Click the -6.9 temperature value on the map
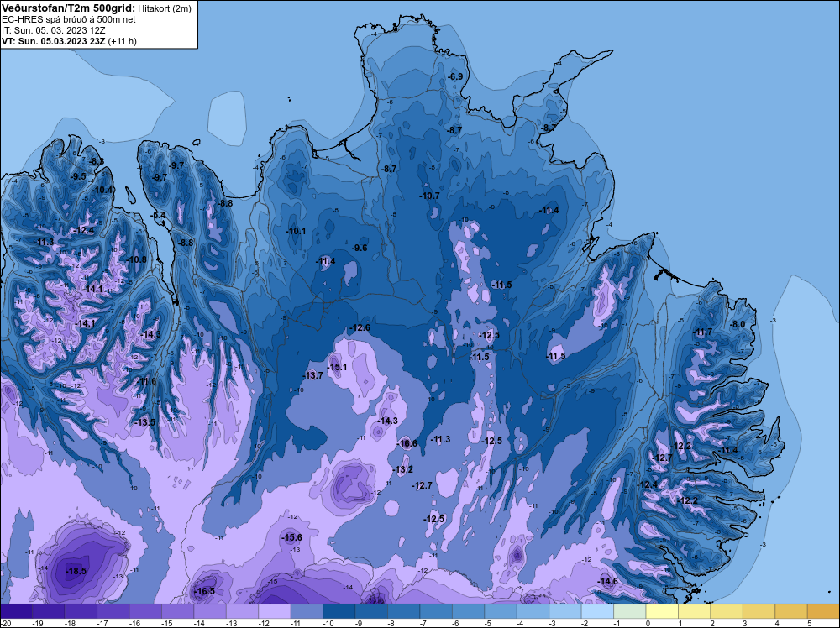Image resolution: width=840 pixels, height=628 pixels. pyautogui.click(x=455, y=76)
